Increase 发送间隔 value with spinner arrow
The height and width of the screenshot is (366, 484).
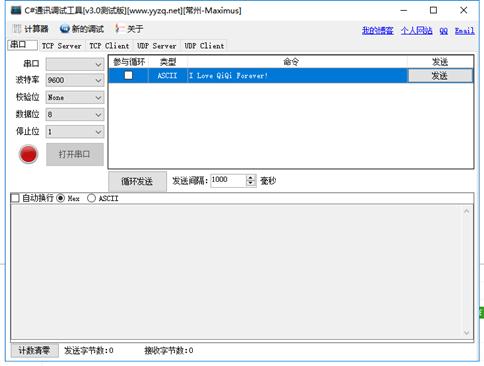(251, 178)
